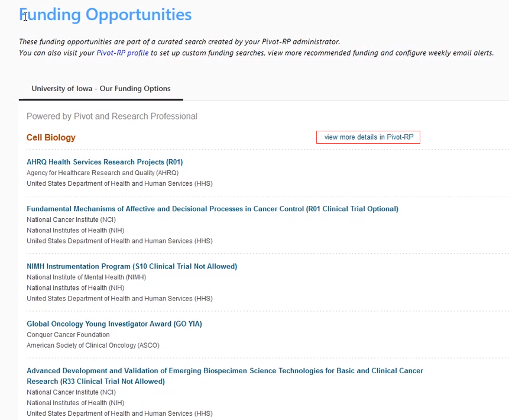Open the Pivot-RP profile link
Viewport: 509px width, 420px height.
click(122, 53)
